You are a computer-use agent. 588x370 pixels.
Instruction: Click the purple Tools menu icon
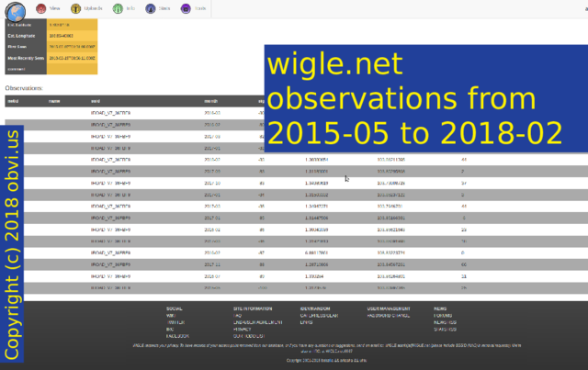[x=186, y=8]
